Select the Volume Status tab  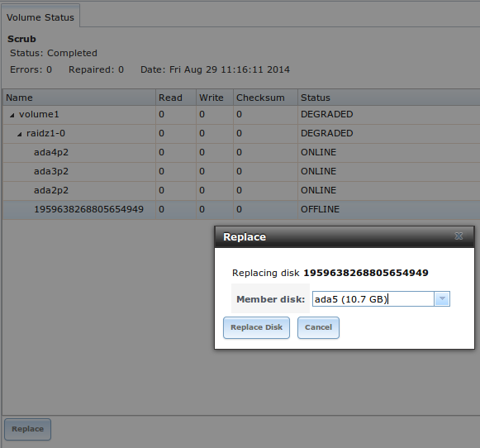click(x=40, y=17)
